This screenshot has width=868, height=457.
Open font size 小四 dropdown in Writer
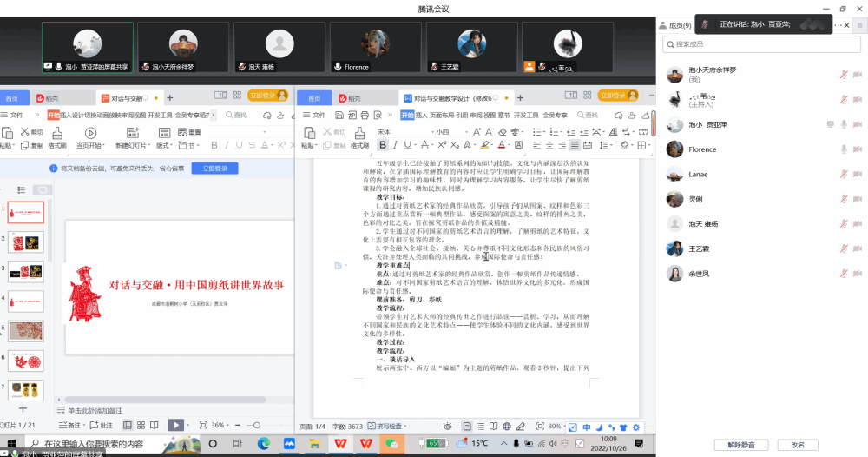(x=466, y=132)
